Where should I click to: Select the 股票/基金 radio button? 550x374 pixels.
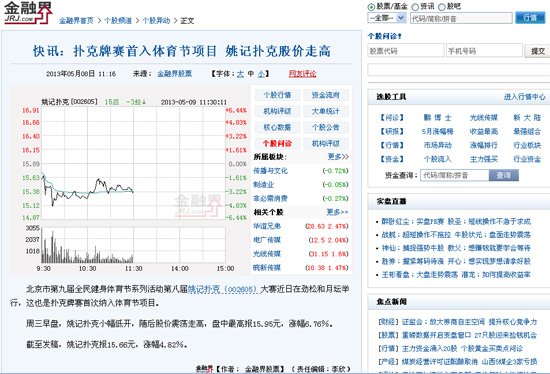[371, 7]
